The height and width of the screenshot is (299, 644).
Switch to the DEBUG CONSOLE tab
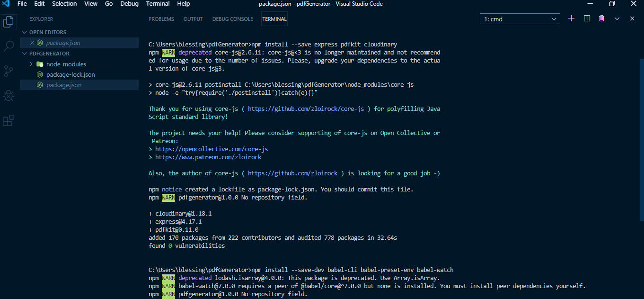tap(232, 19)
